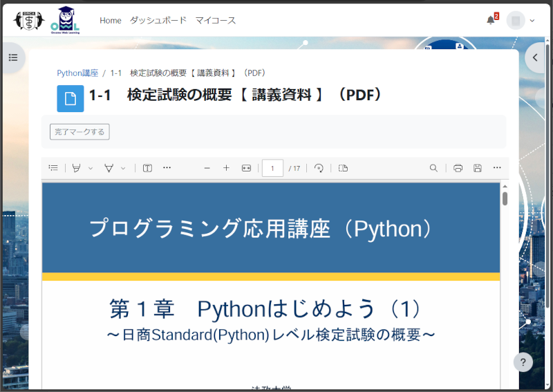Open the user account menu dropdown
Viewport: 553px width, 392px height.
(x=521, y=20)
